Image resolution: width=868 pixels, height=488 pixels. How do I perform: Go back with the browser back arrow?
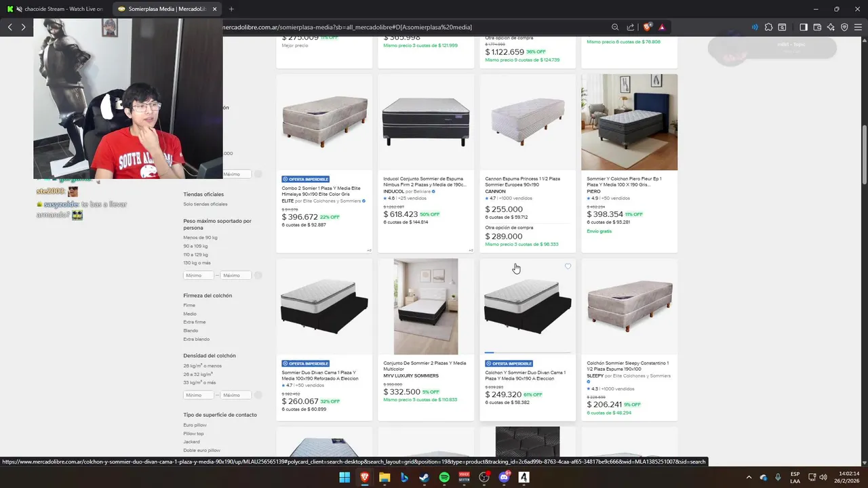10,27
